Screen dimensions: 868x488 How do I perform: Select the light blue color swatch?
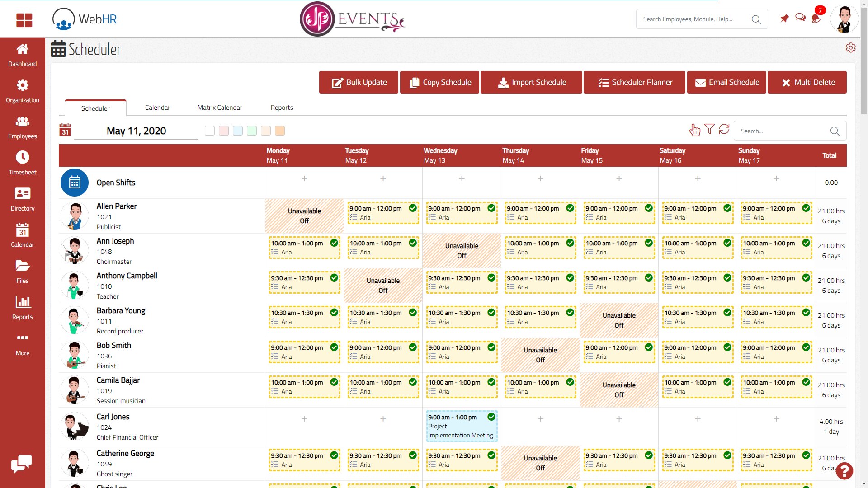coord(238,131)
